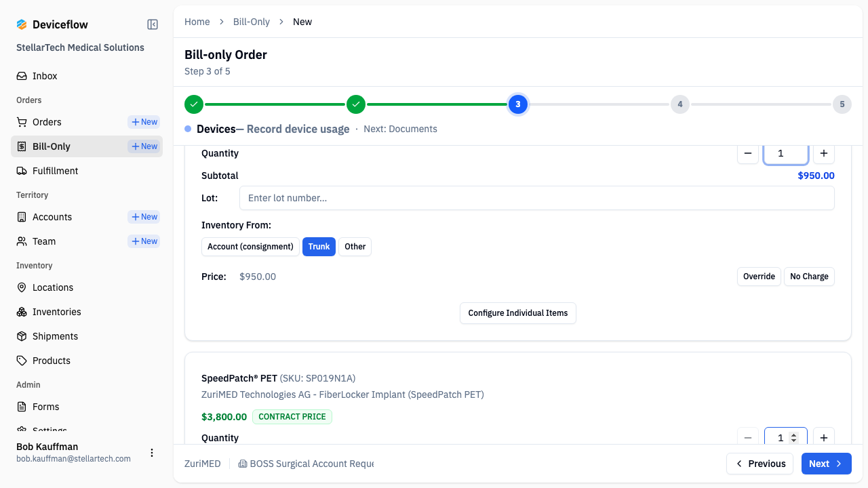Open Products in the sidebar

(x=87, y=361)
